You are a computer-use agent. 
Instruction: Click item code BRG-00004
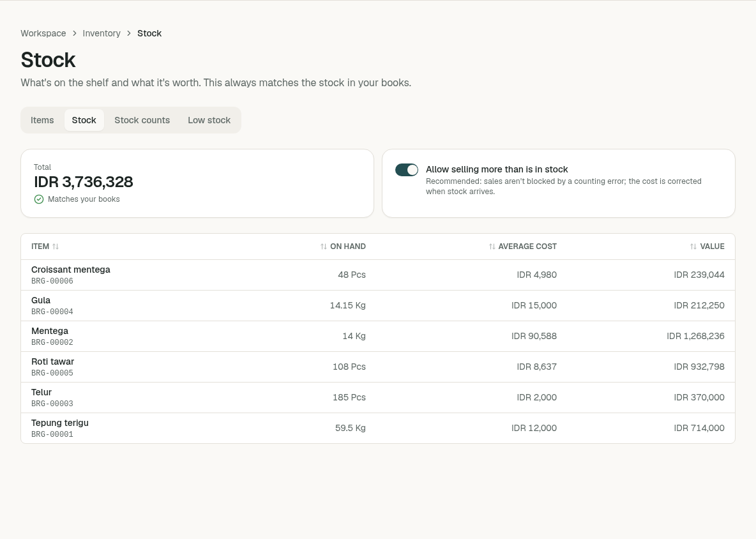coord(52,312)
